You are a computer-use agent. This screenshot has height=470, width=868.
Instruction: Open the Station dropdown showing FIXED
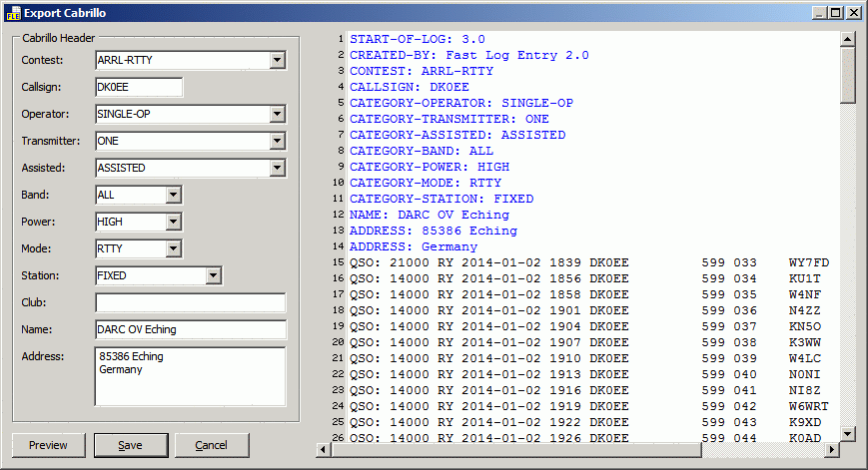click(x=213, y=276)
